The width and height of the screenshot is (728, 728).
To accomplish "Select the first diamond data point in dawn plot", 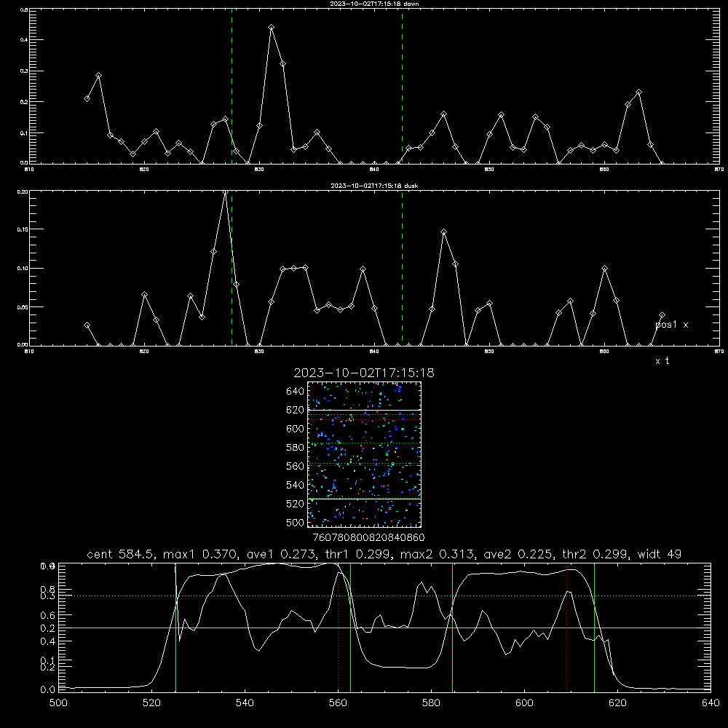I will (87, 98).
